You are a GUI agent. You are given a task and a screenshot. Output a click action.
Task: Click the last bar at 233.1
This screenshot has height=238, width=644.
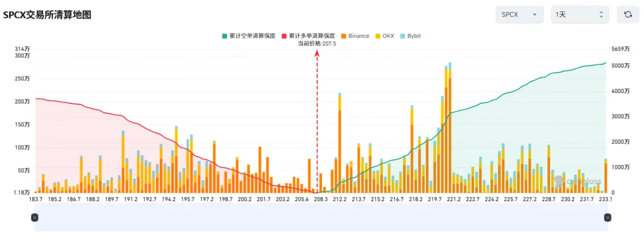click(606, 176)
